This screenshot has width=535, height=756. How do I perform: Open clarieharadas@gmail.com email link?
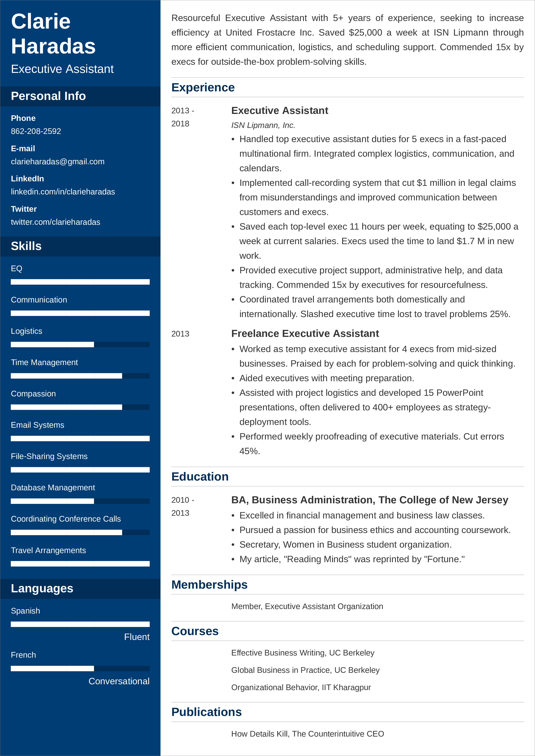pos(58,161)
